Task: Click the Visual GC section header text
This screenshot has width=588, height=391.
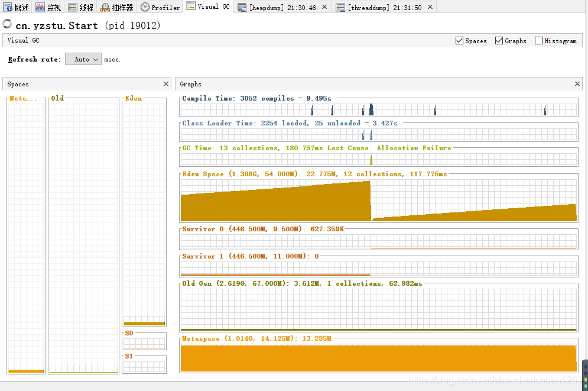Action: (23, 40)
